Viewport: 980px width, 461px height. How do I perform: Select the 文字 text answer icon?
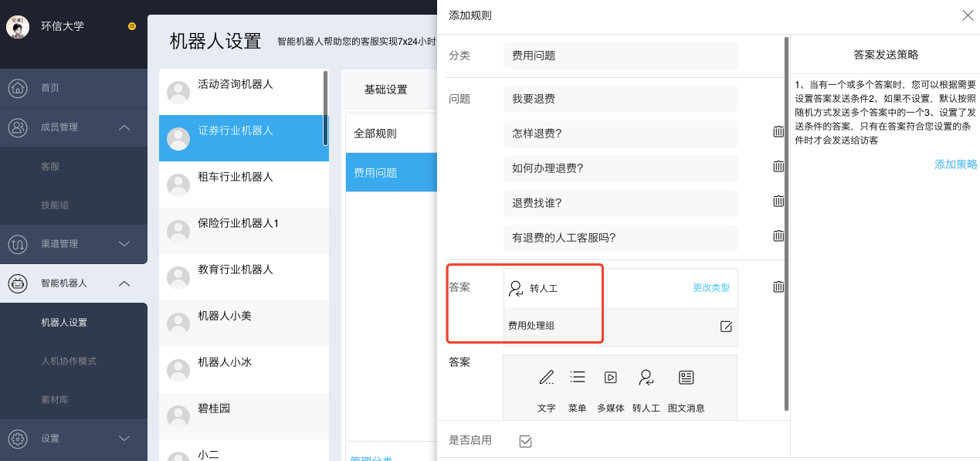(547, 378)
